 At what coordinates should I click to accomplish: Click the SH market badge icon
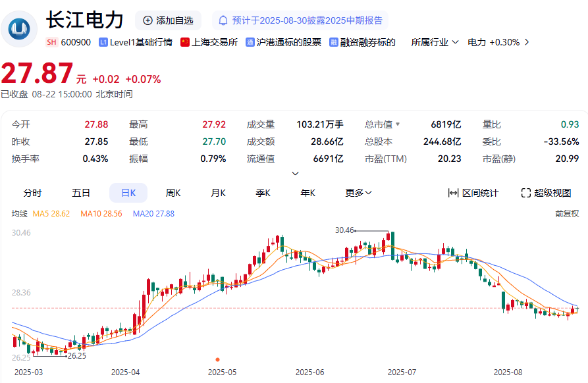52,42
